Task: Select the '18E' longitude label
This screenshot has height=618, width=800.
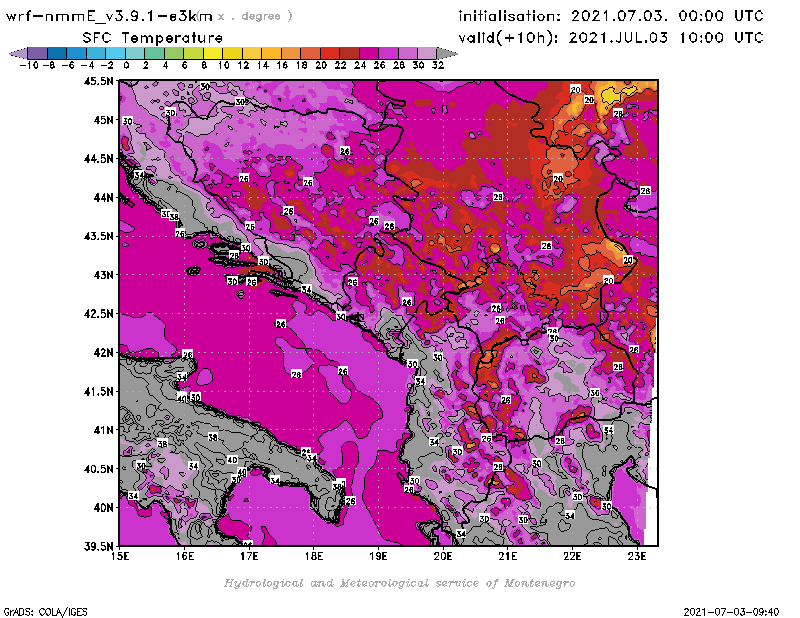Action: click(x=314, y=556)
